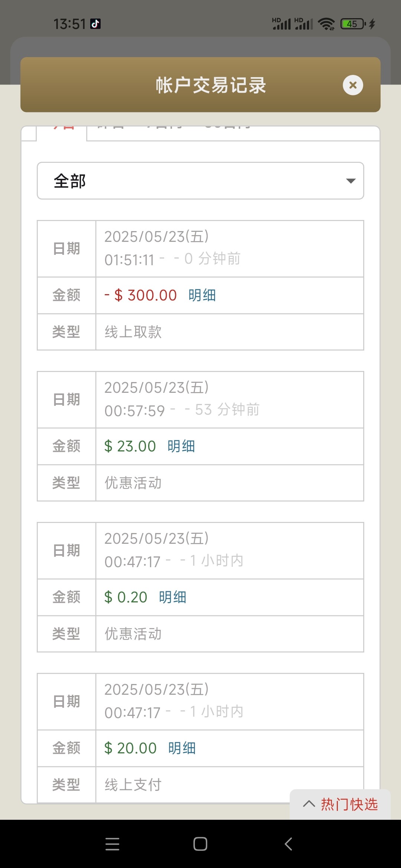
Task: Tap the 01:51:11 transaction date cell
Action: pyautogui.click(x=229, y=249)
